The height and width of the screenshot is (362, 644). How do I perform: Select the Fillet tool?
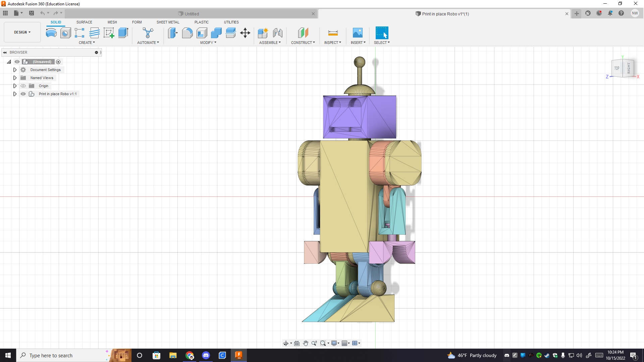pos(187,33)
